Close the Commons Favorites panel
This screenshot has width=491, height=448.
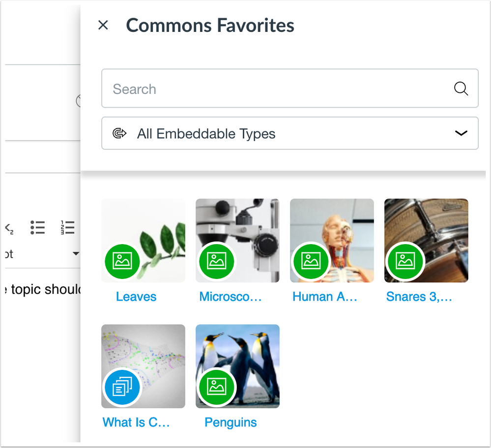pyautogui.click(x=103, y=25)
